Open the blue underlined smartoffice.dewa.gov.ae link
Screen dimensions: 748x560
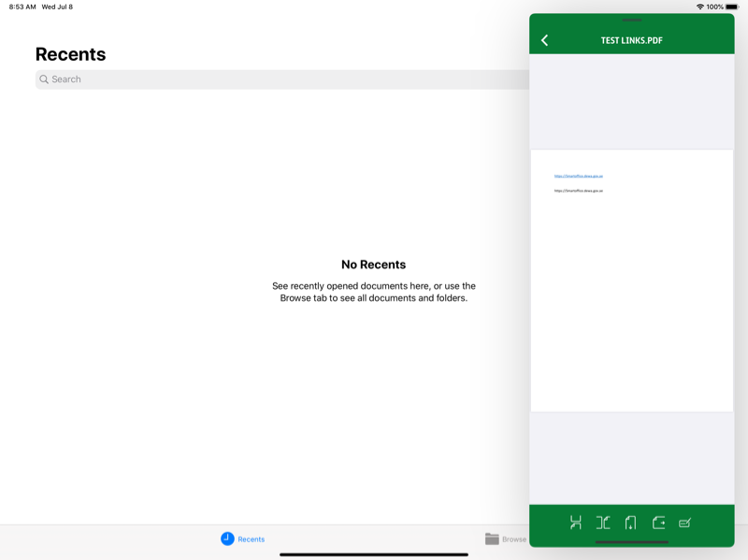[x=578, y=176]
